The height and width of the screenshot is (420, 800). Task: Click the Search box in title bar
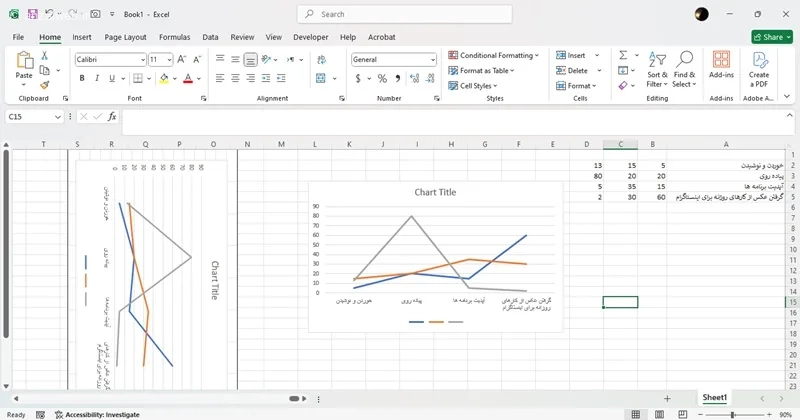coord(405,14)
